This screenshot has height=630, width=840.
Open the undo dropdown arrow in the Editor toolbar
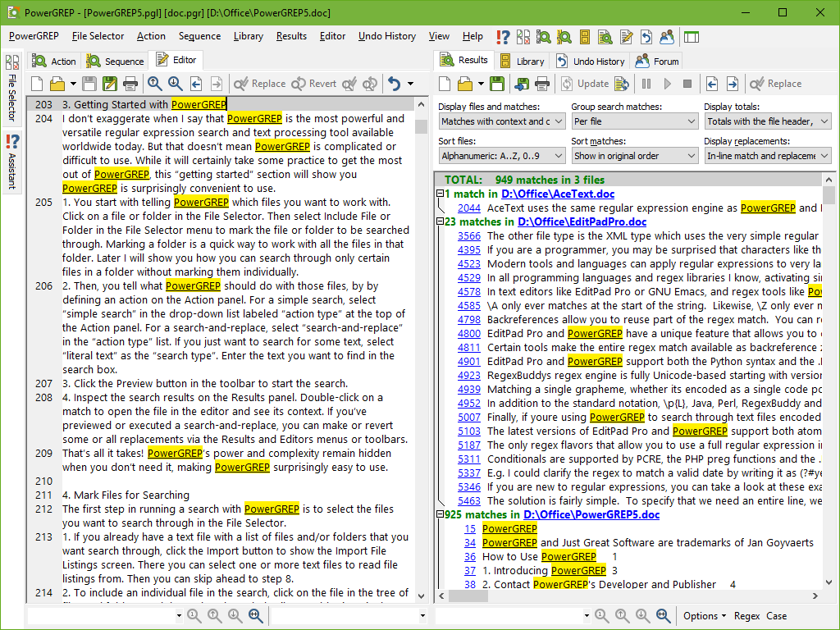pos(410,84)
